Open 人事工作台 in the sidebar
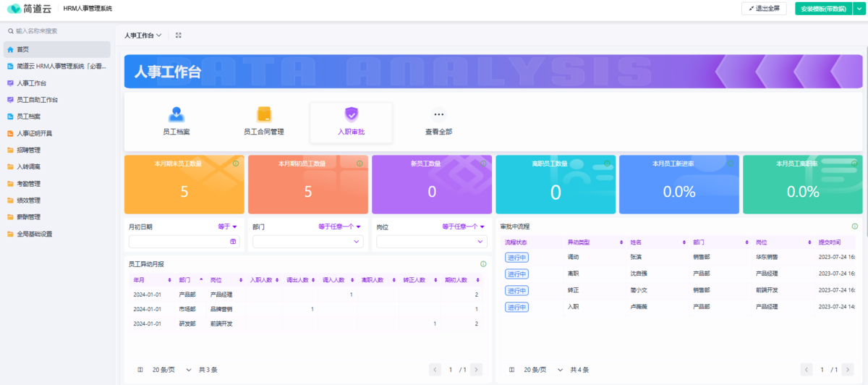This screenshot has height=385, width=868. (57, 83)
